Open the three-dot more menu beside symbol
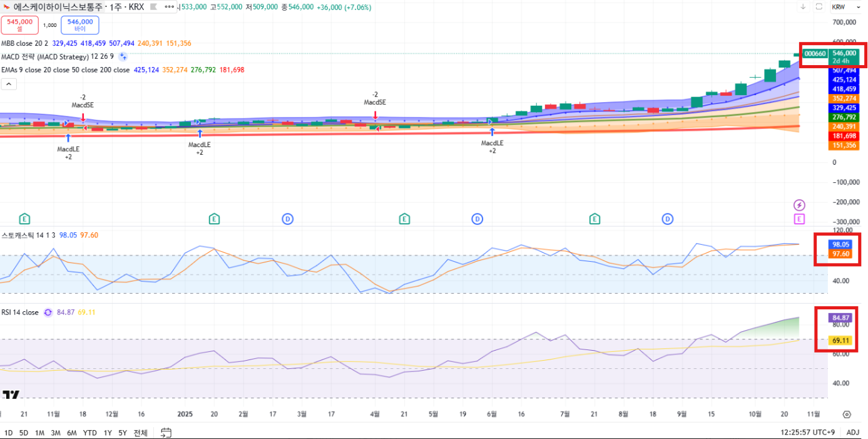The height and width of the screenshot is (439, 868). 170,7
